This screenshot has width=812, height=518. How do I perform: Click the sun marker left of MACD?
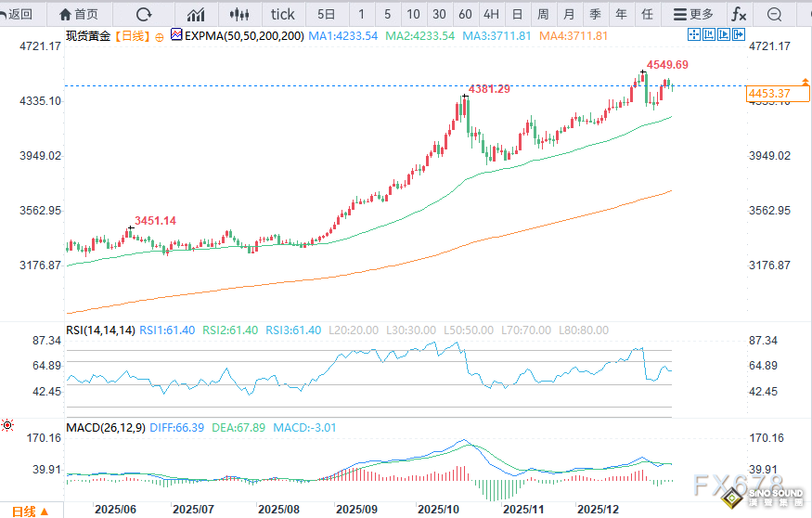(x=7, y=426)
